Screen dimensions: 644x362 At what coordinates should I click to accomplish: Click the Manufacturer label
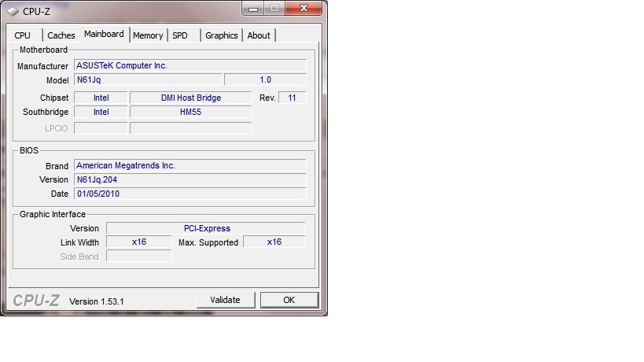pos(42,66)
